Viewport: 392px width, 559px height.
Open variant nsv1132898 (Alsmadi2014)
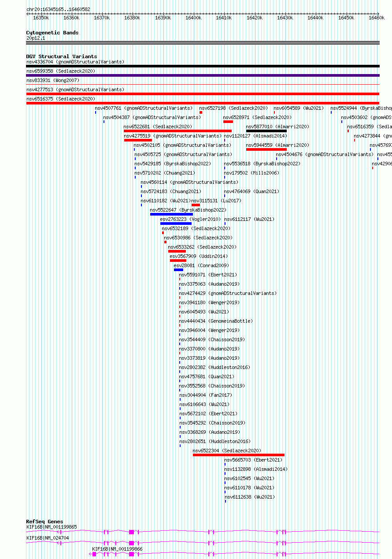(x=256, y=469)
